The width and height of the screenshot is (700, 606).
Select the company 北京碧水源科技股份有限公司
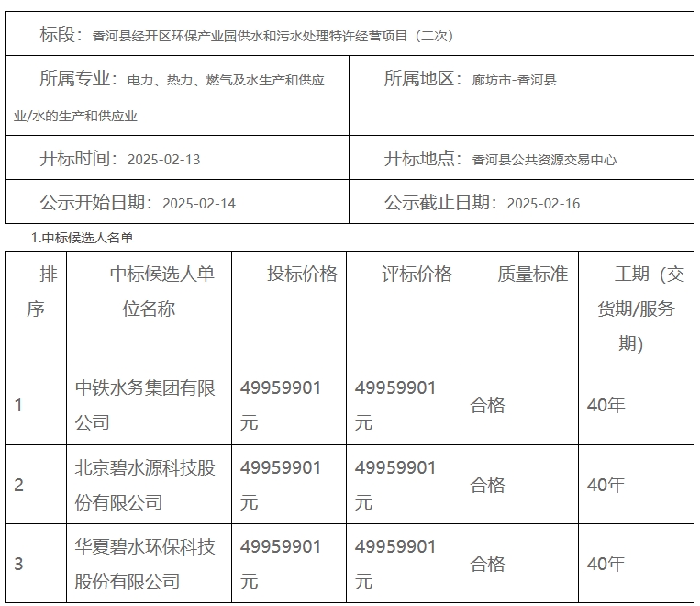145,485
